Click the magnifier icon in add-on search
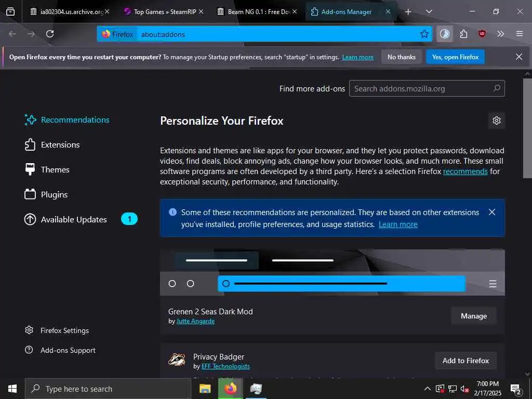The width and height of the screenshot is (532, 399). 497,88
